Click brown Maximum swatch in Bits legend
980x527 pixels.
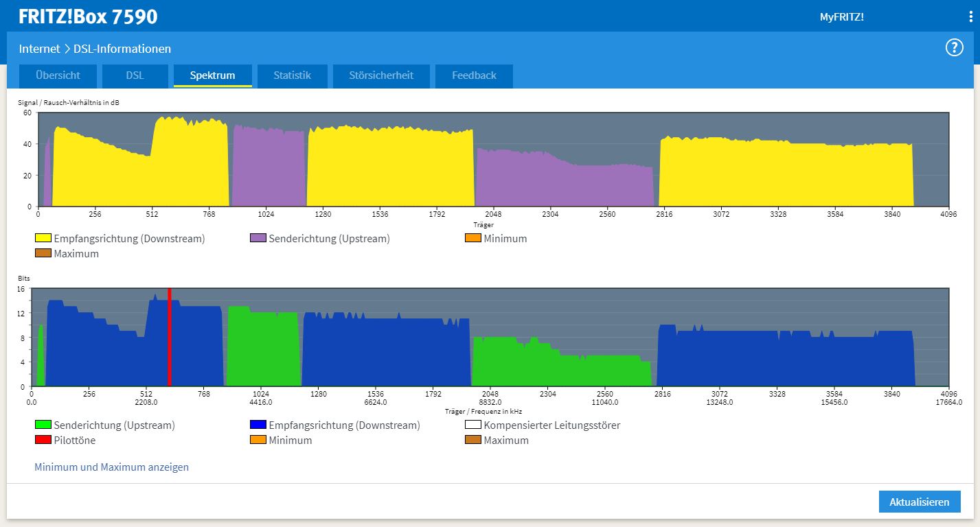point(473,440)
